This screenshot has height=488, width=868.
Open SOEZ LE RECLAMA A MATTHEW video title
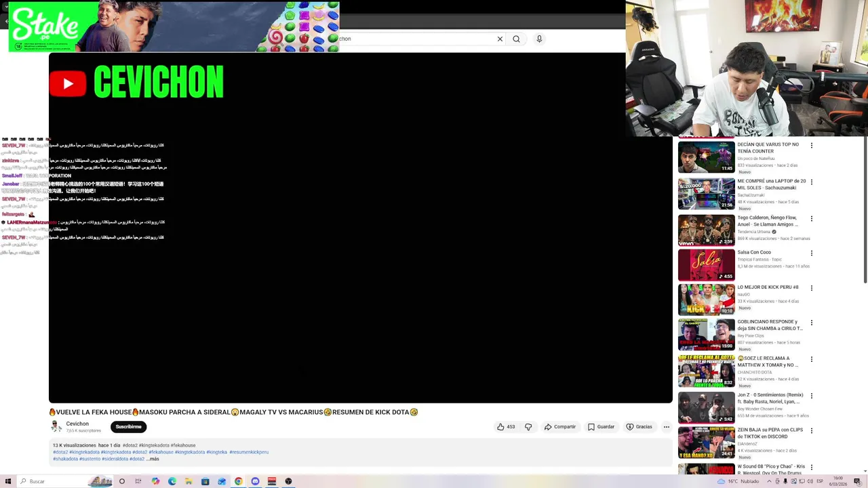pos(768,361)
